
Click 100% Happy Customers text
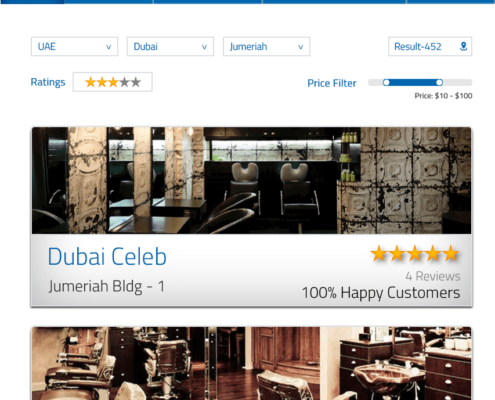pos(381,293)
